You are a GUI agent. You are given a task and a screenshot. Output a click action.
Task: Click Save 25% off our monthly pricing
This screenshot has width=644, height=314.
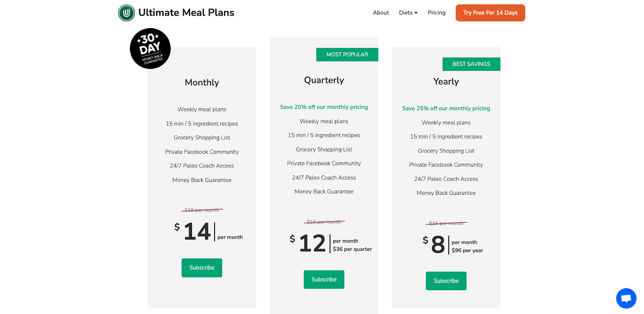tap(446, 108)
